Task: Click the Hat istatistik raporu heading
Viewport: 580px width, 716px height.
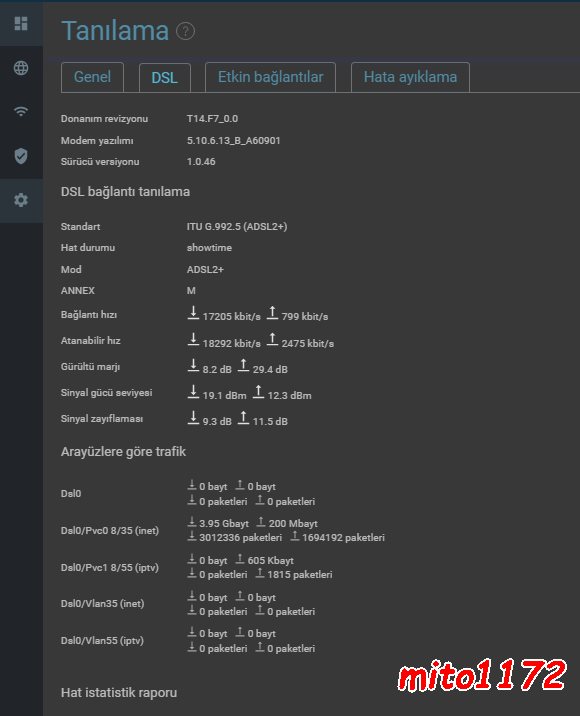Action: point(119,693)
